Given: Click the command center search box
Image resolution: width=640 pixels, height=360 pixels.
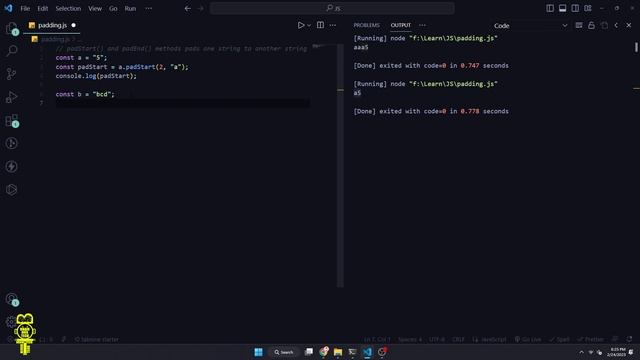Looking at the screenshot, I should tap(332, 8).
